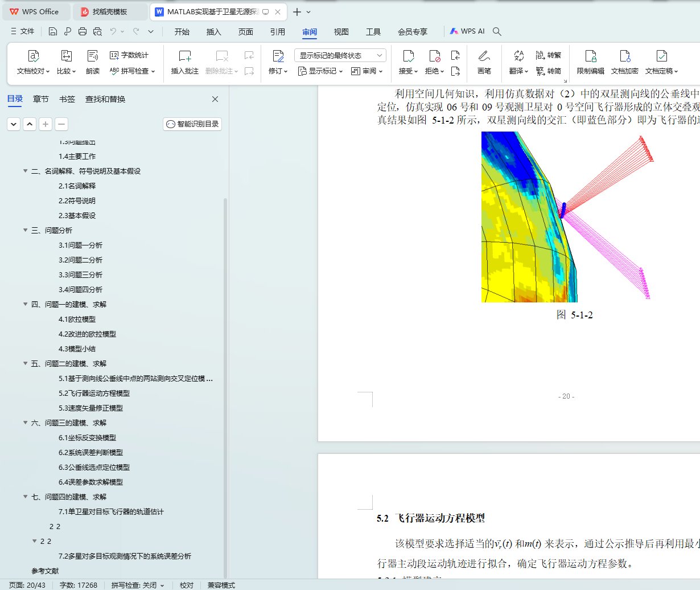Select outline item 5.2飞行器运动方程模型
Image resolution: width=700 pixels, height=590 pixels.
(94, 393)
